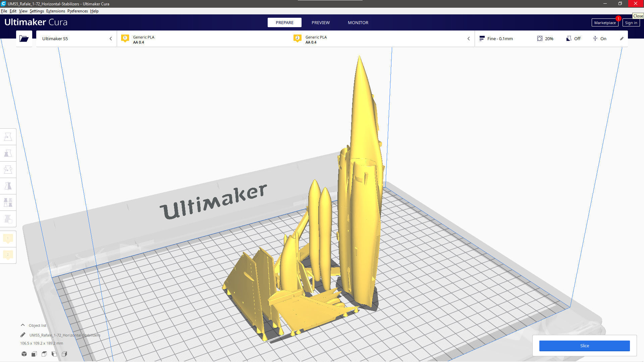The width and height of the screenshot is (644, 362).
Task: Open the Edit menu
Action: pyautogui.click(x=13, y=11)
